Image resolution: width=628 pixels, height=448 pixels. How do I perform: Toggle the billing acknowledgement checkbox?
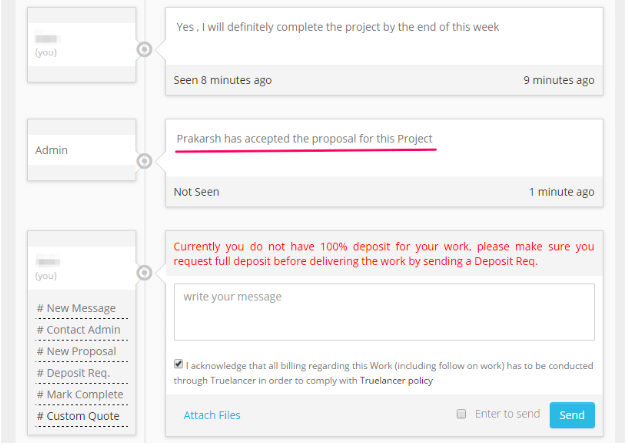click(x=179, y=365)
